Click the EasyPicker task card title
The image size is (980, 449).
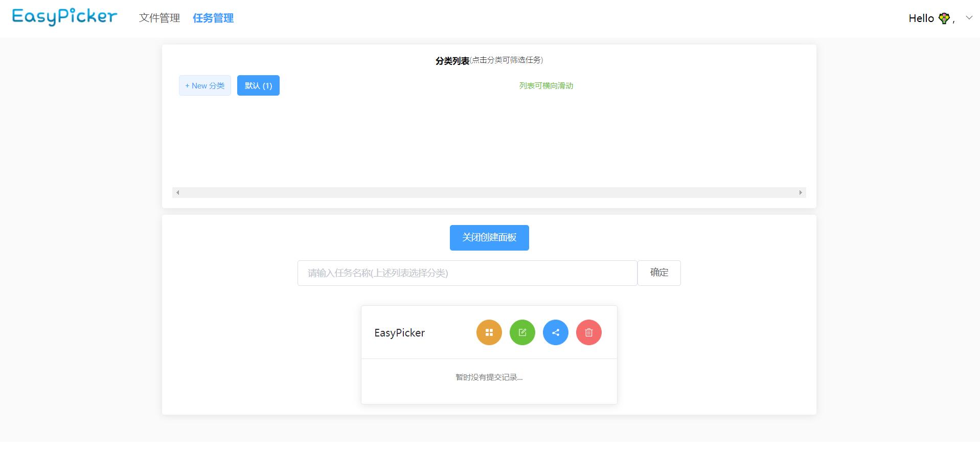[399, 333]
